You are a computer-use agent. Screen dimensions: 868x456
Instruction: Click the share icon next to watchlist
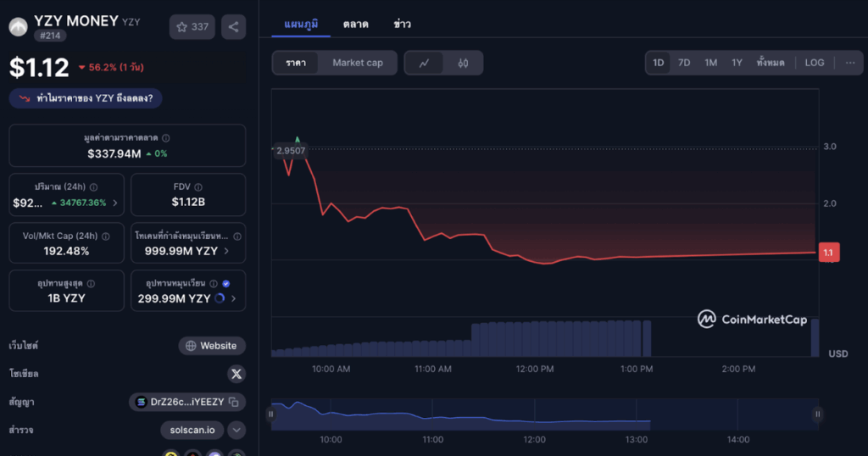tap(233, 27)
